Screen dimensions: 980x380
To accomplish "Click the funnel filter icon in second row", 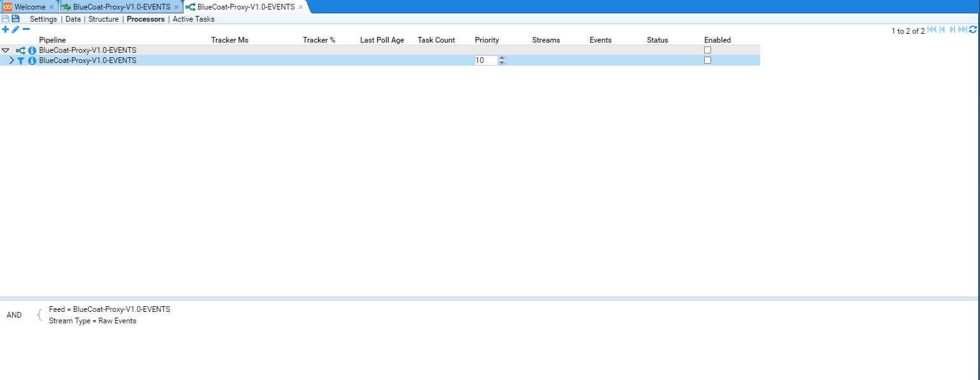I will 20,60.
